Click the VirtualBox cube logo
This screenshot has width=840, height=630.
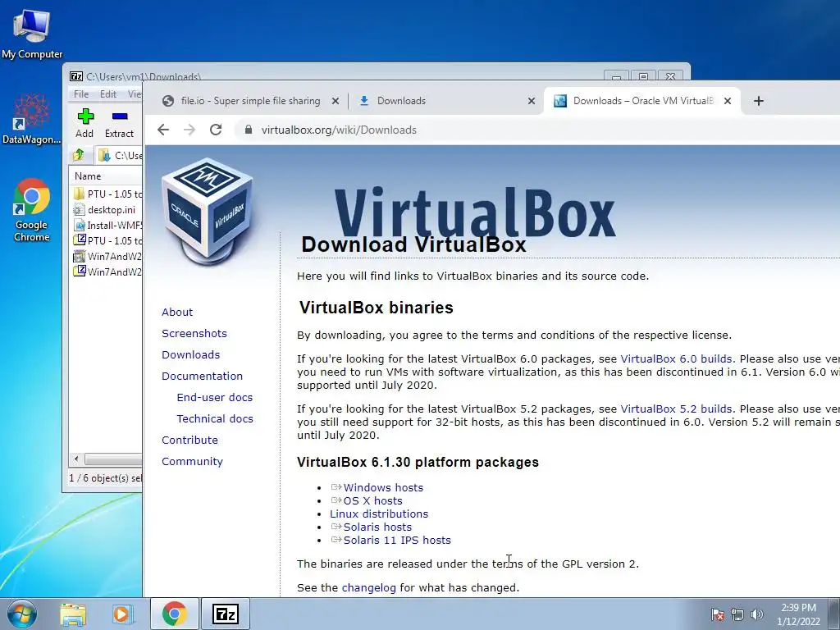pyautogui.click(x=208, y=210)
